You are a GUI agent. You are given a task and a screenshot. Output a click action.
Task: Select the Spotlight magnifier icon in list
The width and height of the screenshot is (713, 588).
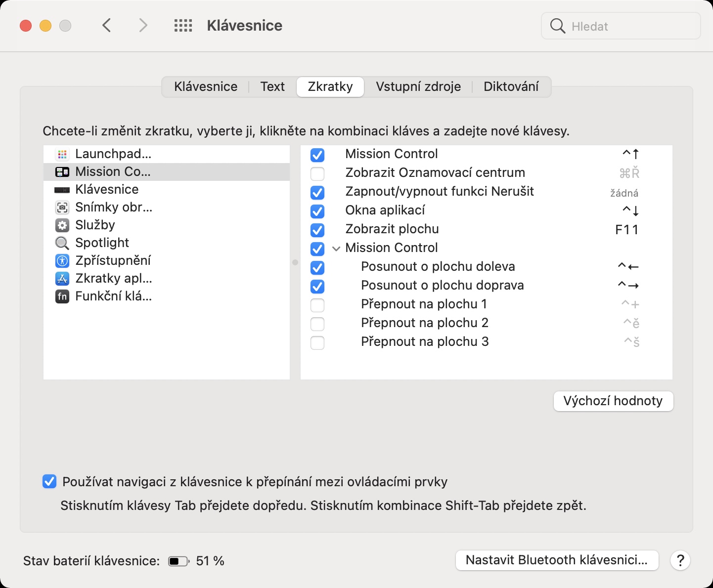(62, 243)
